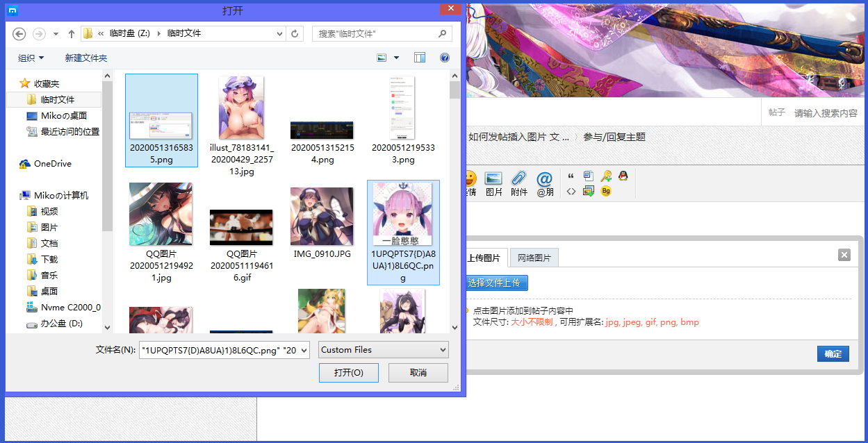This screenshot has height=443, width=868.
Task: Click the code insert <> icon
Action: click(x=571, y=191)
